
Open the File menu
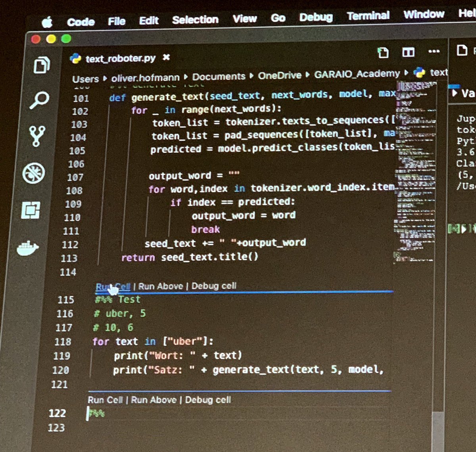coord(117,21)
